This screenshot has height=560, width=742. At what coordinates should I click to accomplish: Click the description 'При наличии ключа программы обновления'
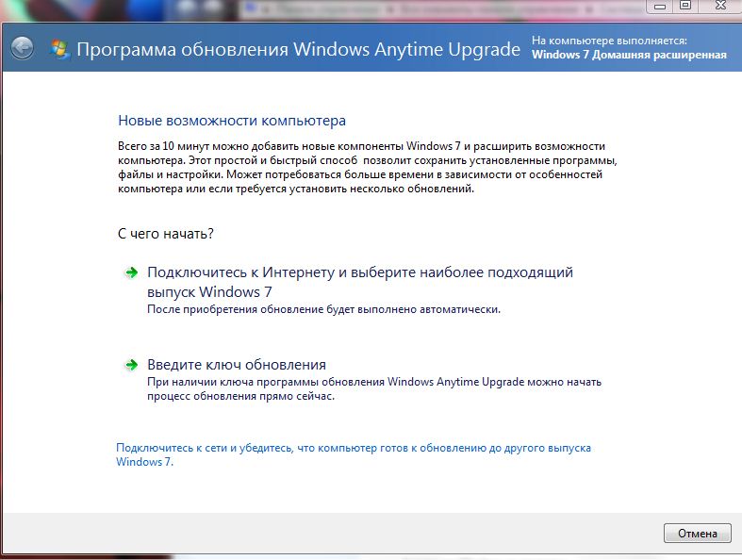click(x=374, y=388)
